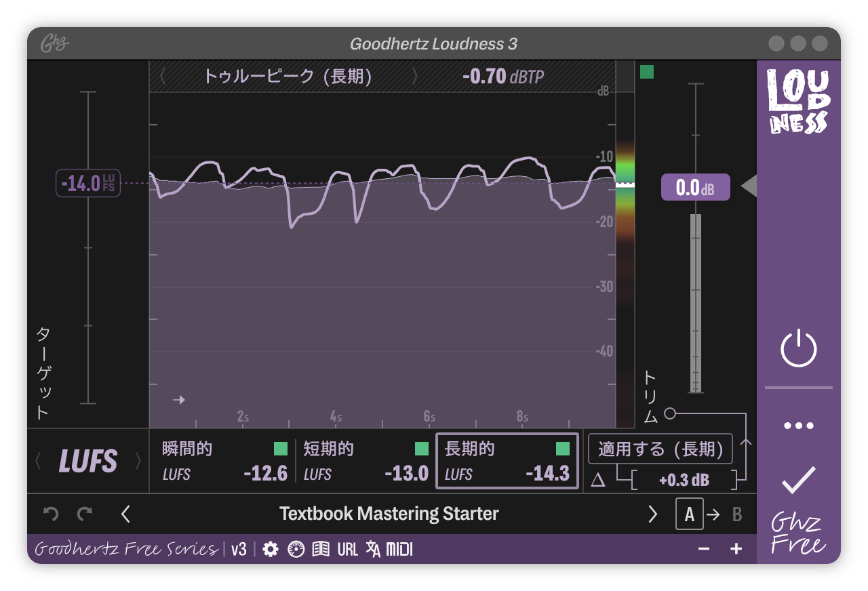Switch units right of LUFS

tap(138, 462)
